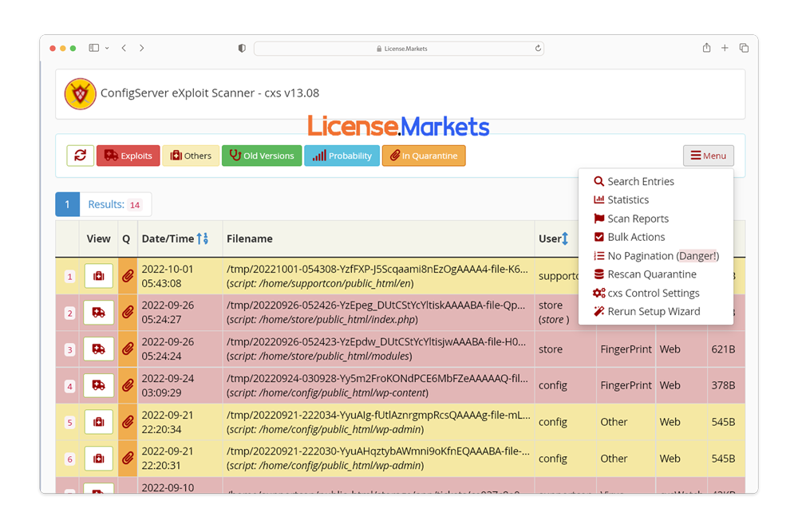Click row number 2 badge
This screenshot has width=798, height=532.
[69, 313]
